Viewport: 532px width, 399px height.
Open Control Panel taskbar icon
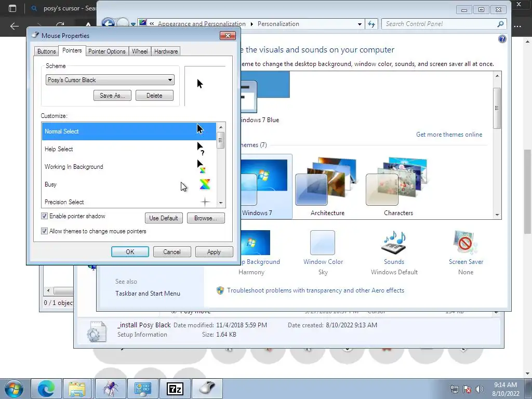(x=142, y=389)
